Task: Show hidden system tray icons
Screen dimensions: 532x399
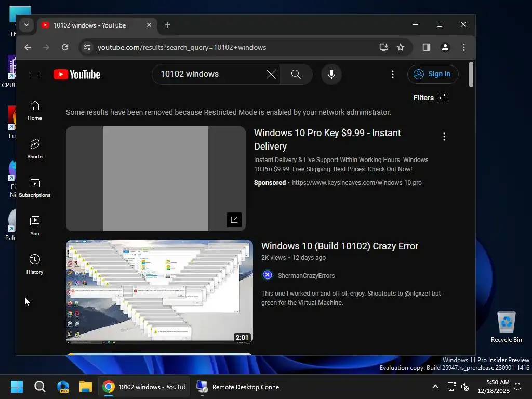Action: click(x=435, y=387)
